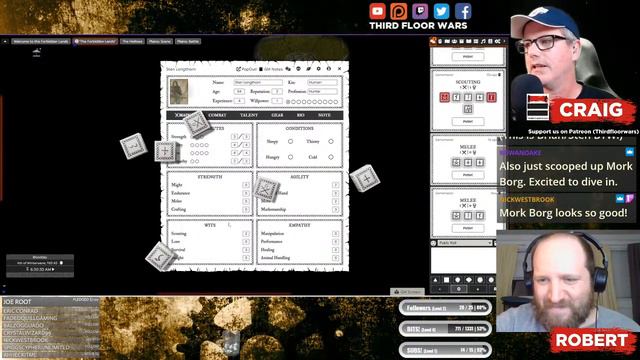Edit the Kin field
Viewport: 640px width, 360px height.
(x=322, y=82)
